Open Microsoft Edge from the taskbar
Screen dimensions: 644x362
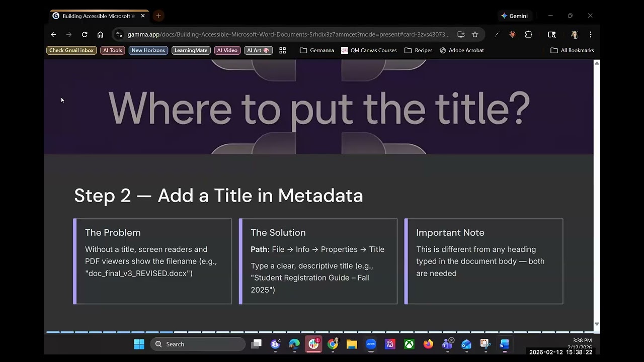[x=294, y=344]
